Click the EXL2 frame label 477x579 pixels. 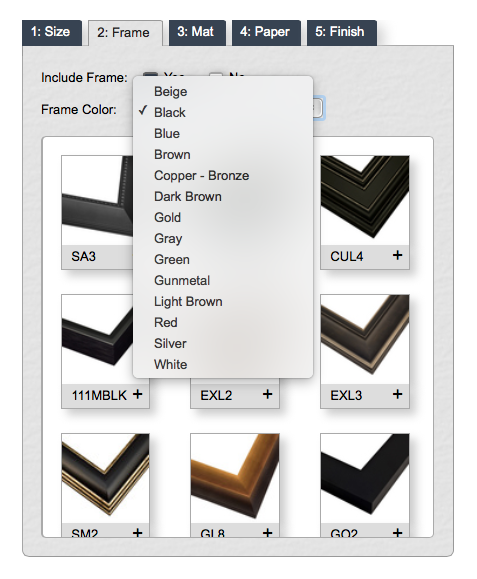point(216,395)
